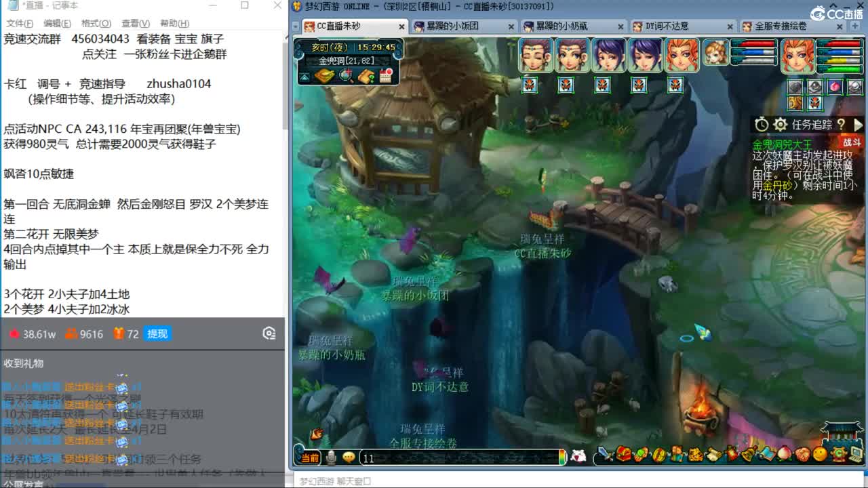The width and height of the screenshot is (868, 488).
Task: Click the 战斗 label in task tracker
Action: [852, 143]
